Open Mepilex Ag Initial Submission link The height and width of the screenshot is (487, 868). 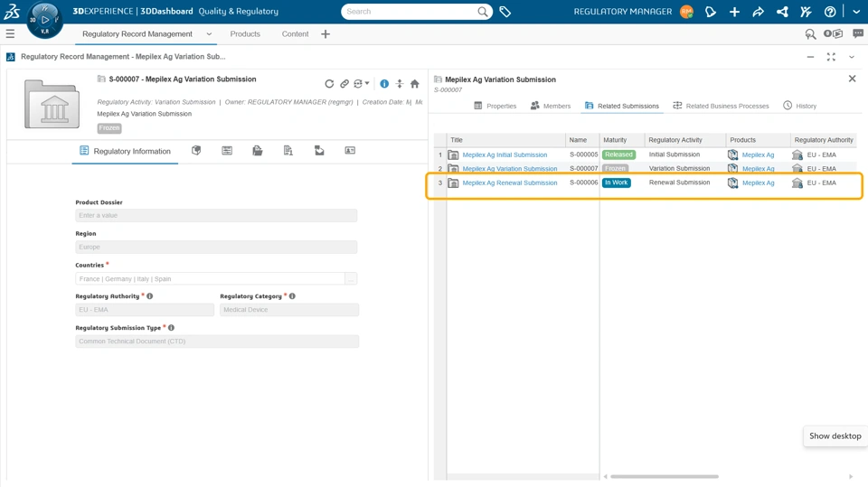(505, 155)
